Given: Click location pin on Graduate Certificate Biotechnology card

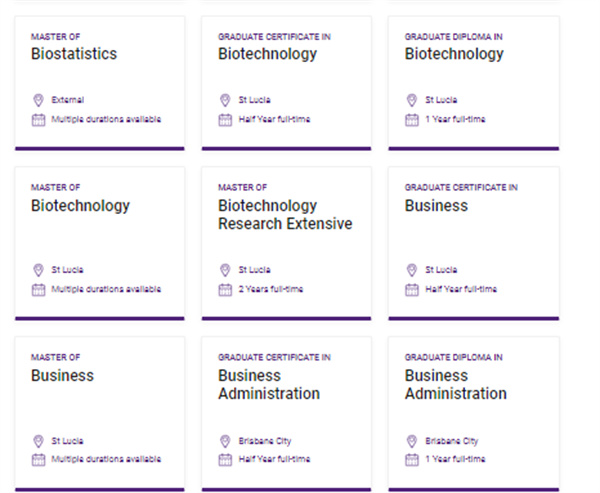Looking at the screenshot, I should (x=225, y=100).
